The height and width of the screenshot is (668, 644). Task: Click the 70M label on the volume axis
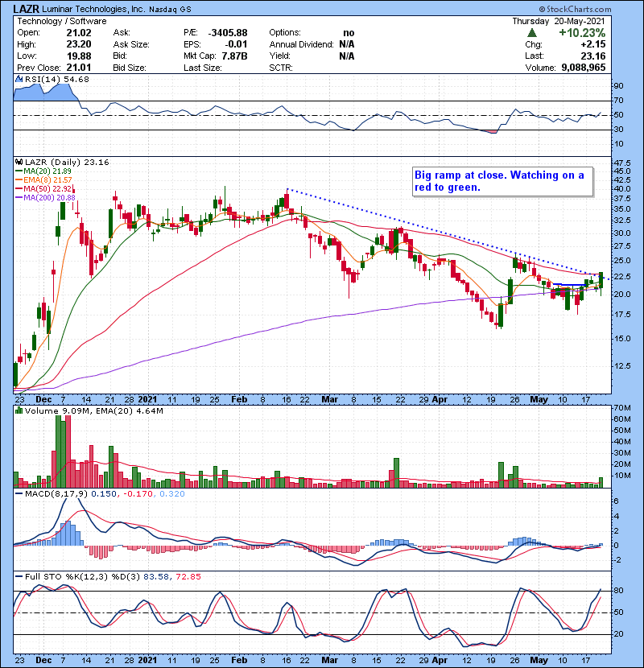tap(623, 408)
